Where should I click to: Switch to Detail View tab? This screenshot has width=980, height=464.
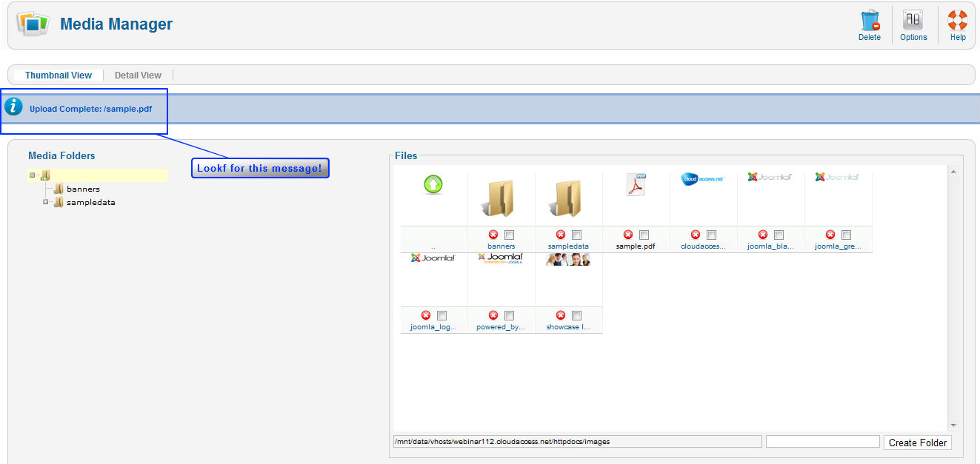tap(138, 75)
